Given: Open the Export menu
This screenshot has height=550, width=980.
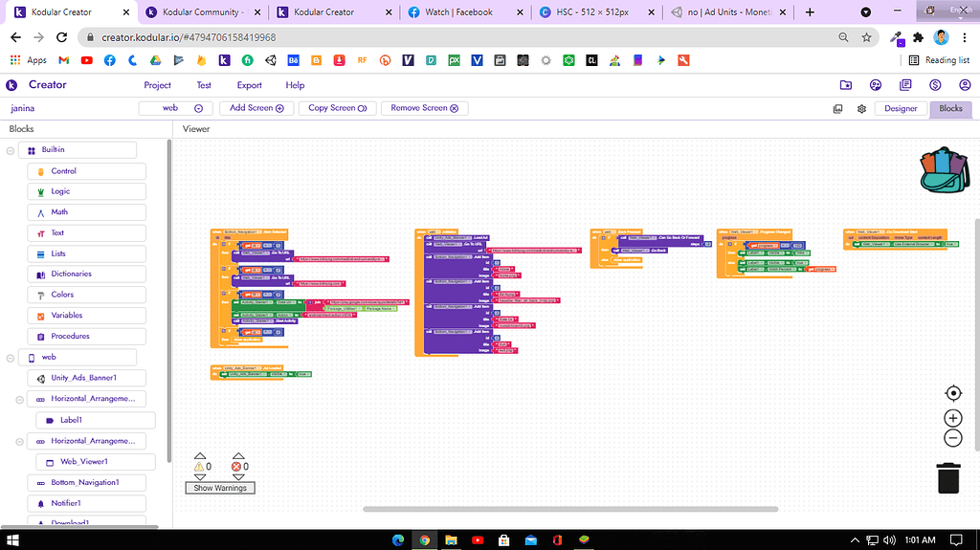Looking at the screenshot, I should (250, 85).
